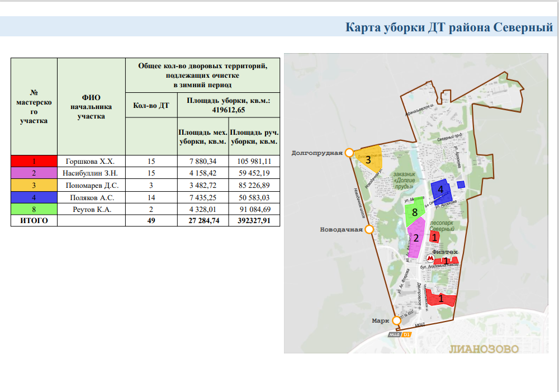Click the value '7 435,25'
The height and width of the screenshot is (392, 559).
coord(203,197)
